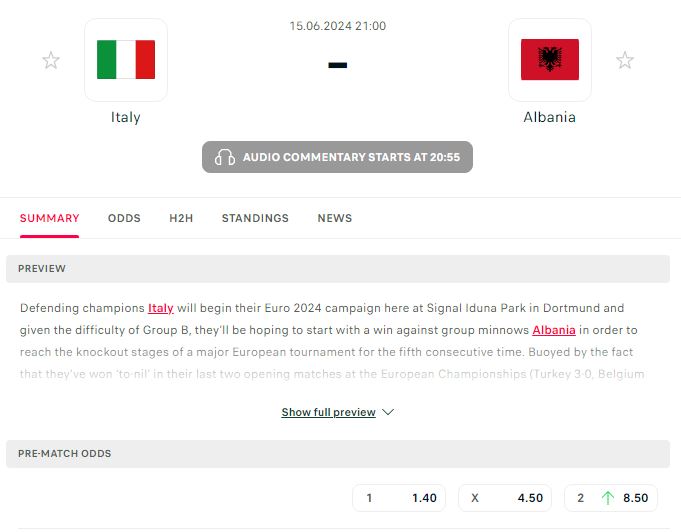681x532 pixels.
Task: Open the Albania link in preview text
Action: 554,330
